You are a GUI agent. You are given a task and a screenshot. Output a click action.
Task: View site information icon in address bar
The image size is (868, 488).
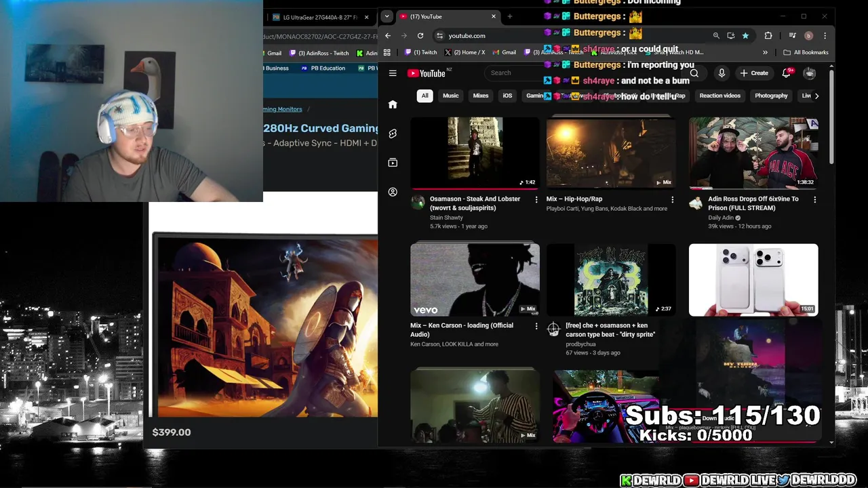point(439,35)
